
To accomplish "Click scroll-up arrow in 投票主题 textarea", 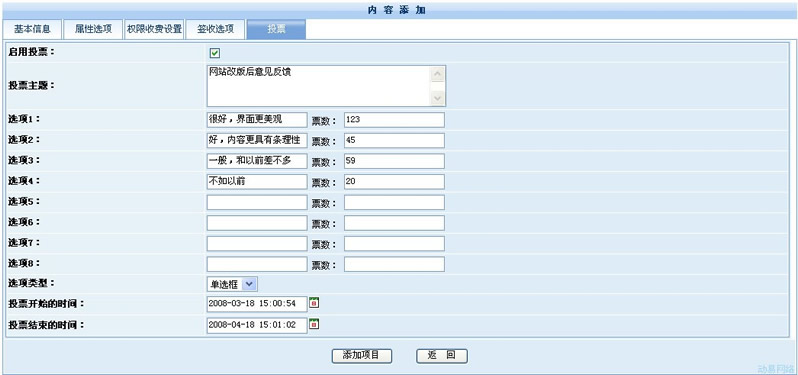I will [437, 74].
